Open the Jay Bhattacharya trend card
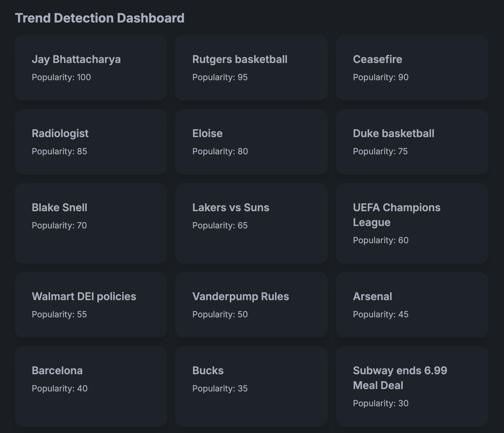 point(91,68)
